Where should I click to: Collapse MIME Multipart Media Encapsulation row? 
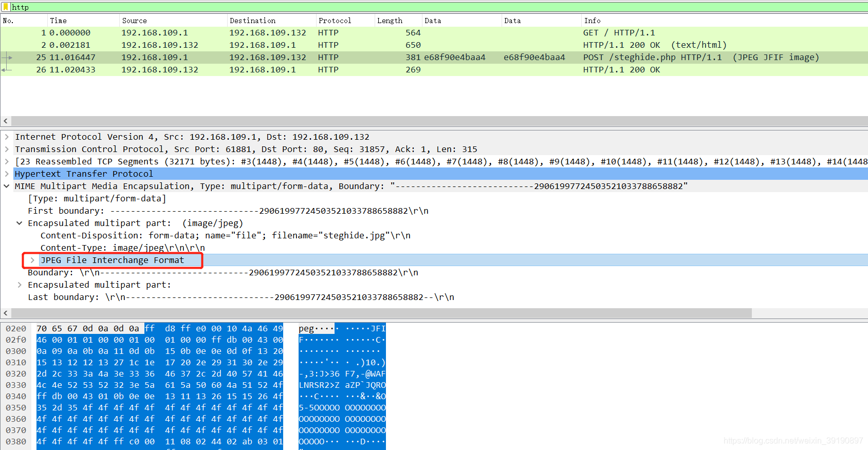[x=7, y=186]
